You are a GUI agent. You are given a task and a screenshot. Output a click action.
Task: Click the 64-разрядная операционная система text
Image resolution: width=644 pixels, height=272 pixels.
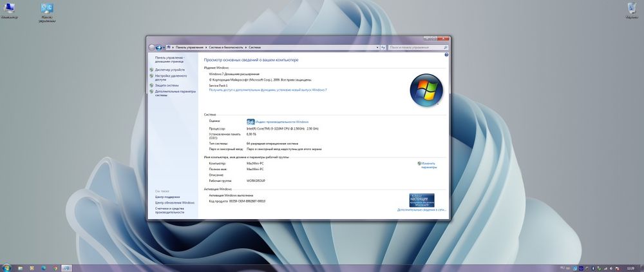click(x=272, y=144)
